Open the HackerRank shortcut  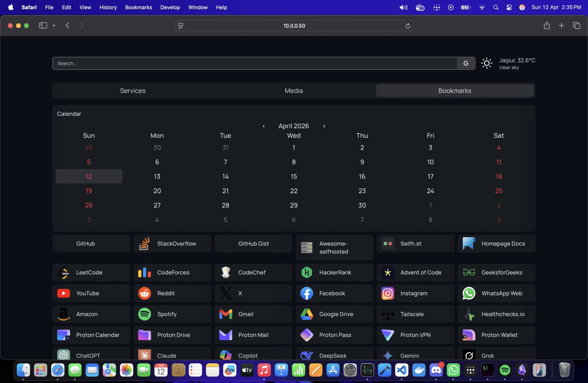click(x=334, y=272)
